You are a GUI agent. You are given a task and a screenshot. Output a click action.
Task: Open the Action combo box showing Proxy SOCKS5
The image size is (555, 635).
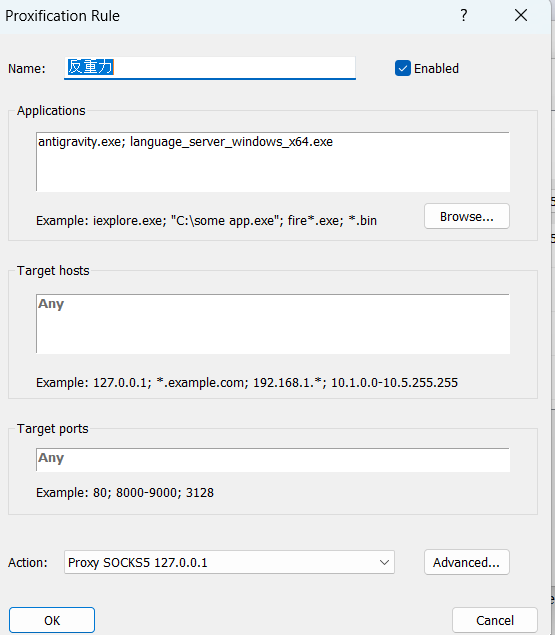(229, 562)
